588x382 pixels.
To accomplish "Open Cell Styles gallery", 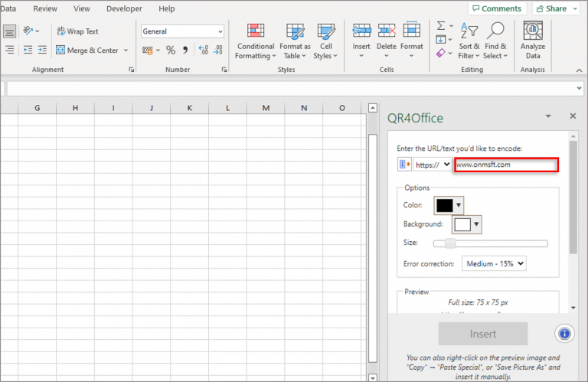I will point(325,41).
